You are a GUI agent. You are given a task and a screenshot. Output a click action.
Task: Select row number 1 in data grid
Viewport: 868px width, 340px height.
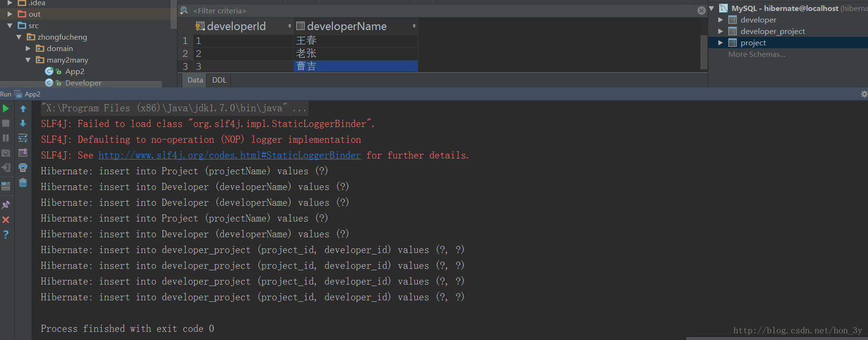[185, 41]
